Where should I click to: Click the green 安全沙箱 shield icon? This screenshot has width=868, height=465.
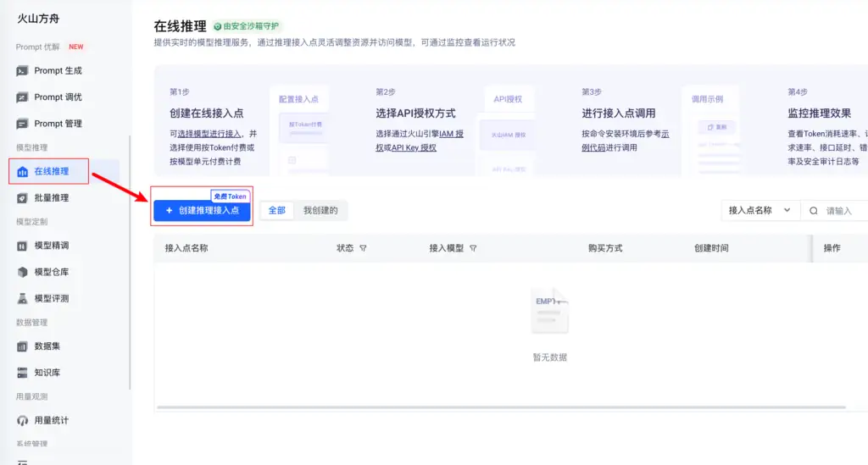click(x=218, y=26)
